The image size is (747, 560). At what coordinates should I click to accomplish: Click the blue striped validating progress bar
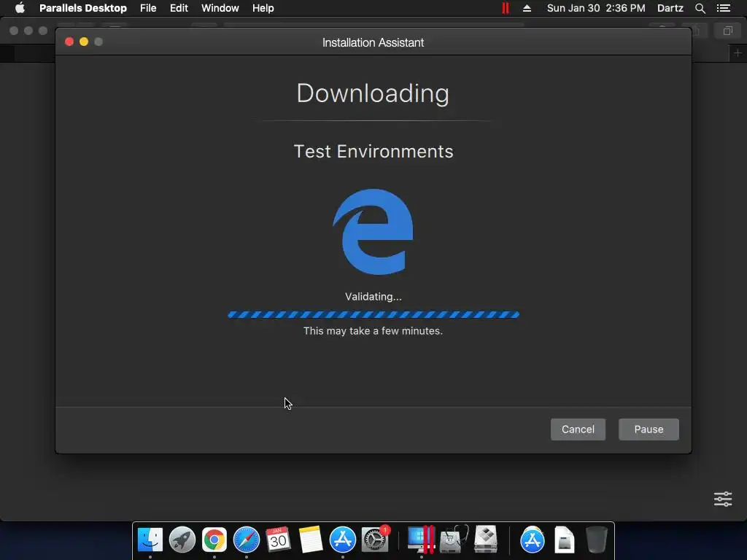pyautogui.click(x=373, y=314)
